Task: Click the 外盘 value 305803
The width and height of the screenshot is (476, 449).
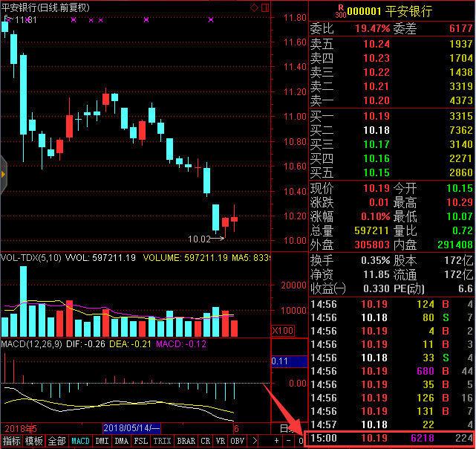Action: (x=372, y=245)
